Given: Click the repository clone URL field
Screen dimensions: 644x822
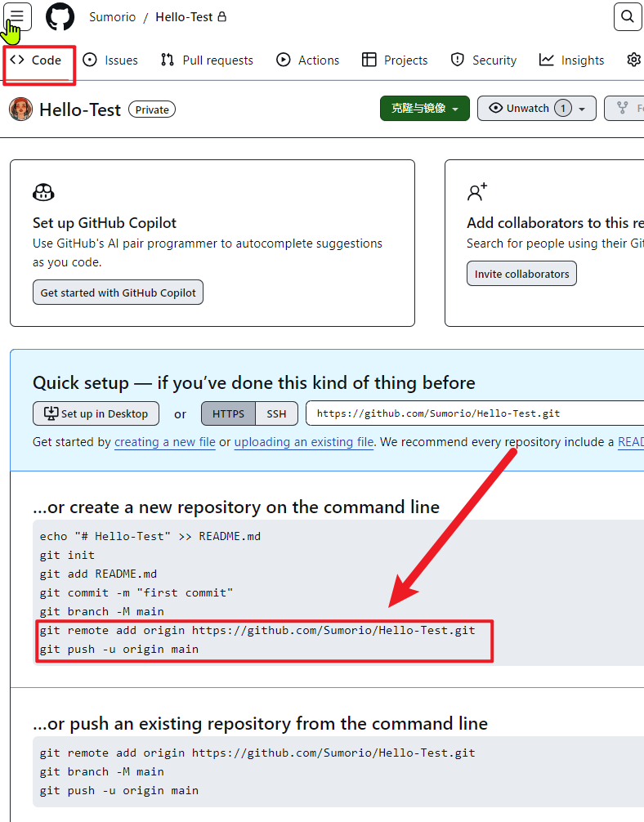Looking at the screenshot, I should click(475, 413).
